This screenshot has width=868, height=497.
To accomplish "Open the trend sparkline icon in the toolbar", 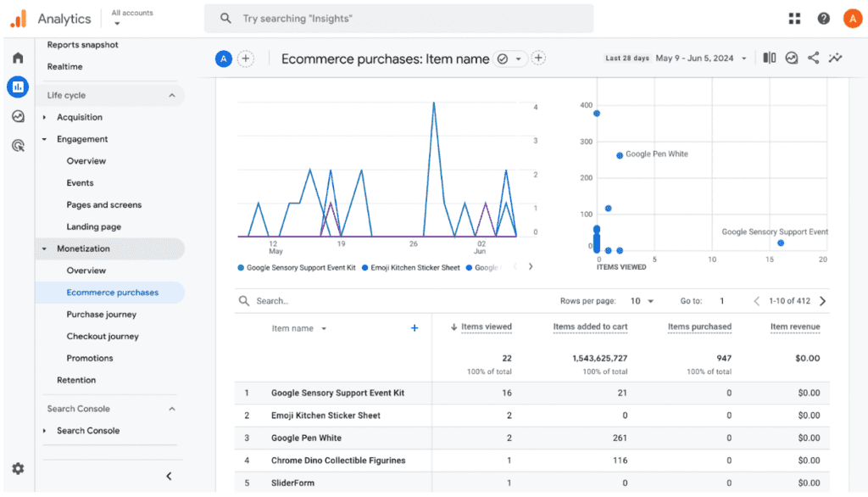I will (x=835, y=58).
